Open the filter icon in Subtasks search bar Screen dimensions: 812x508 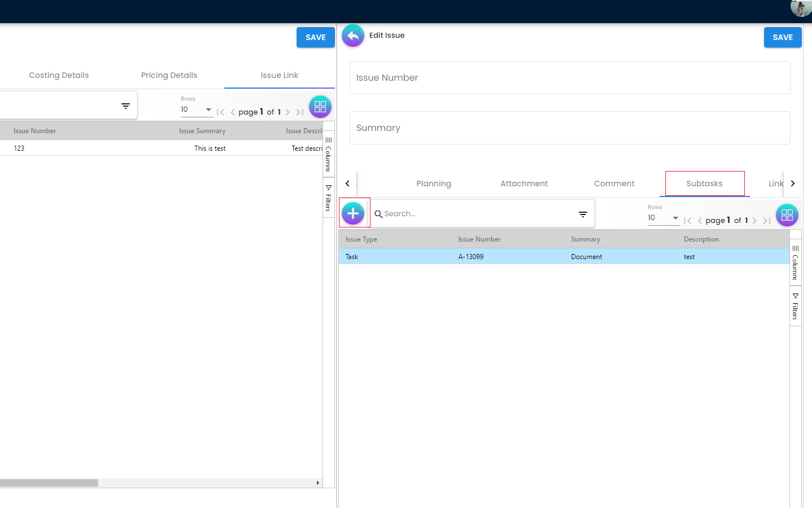pos(582,214)
